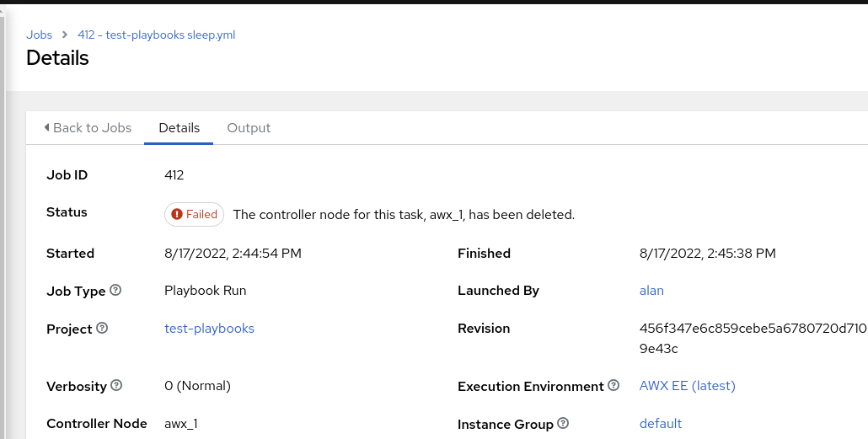Click the Back to Jobs caret icon

[46, 127]
